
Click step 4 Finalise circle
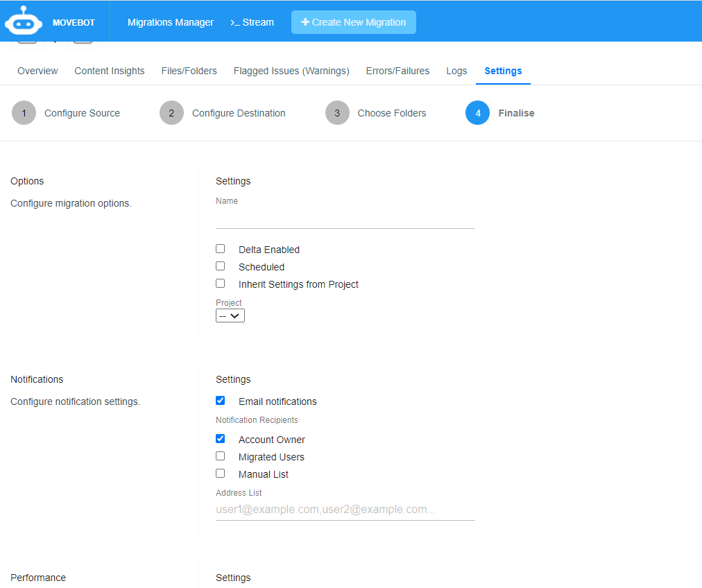(477, 113)
